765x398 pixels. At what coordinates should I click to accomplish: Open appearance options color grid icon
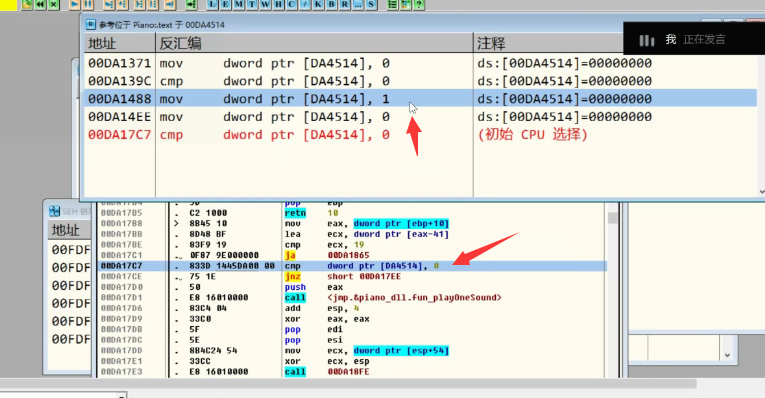pos(405,4)
